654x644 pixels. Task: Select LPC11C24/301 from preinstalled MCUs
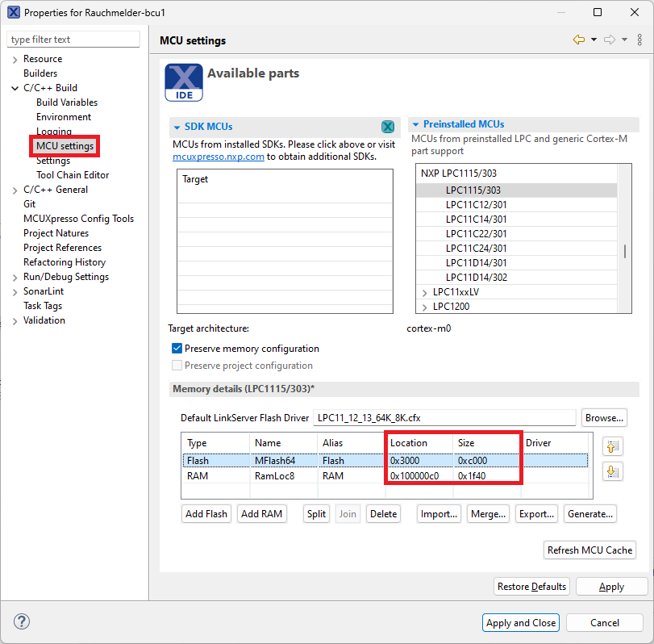pos(476,249)
